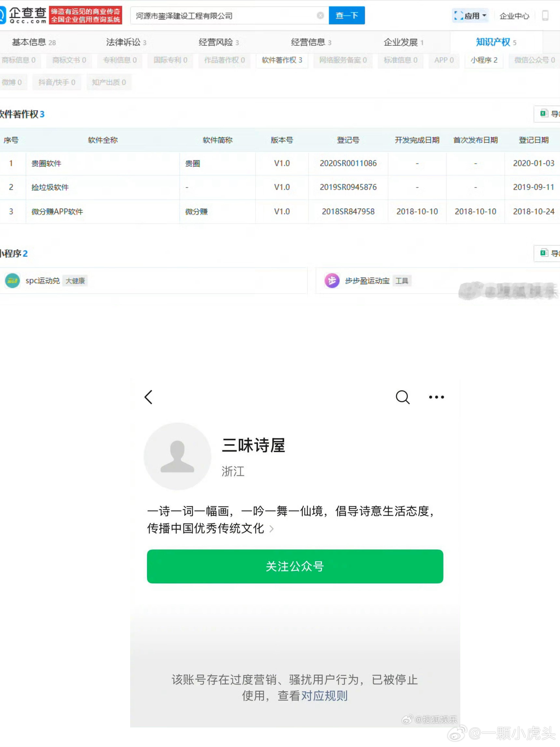
Task: Select 抖音/快手 0 sub-tab
Action: 57,82
